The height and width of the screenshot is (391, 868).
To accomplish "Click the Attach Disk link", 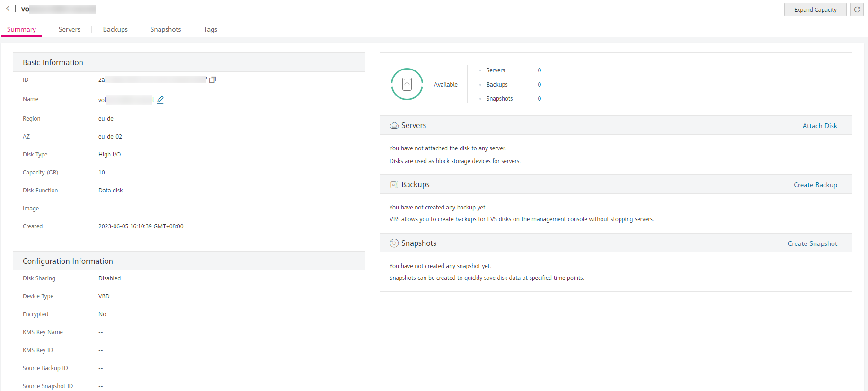I will (x=820, y=126).
